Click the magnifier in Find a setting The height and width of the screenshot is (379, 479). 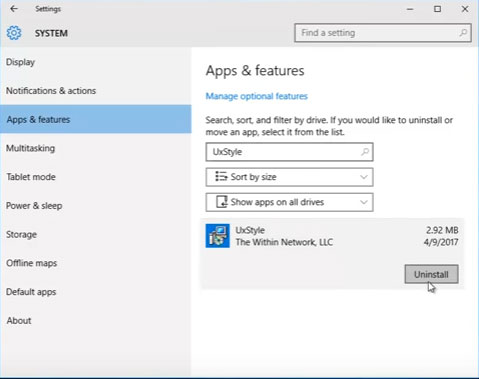click(x=463, y=33)
